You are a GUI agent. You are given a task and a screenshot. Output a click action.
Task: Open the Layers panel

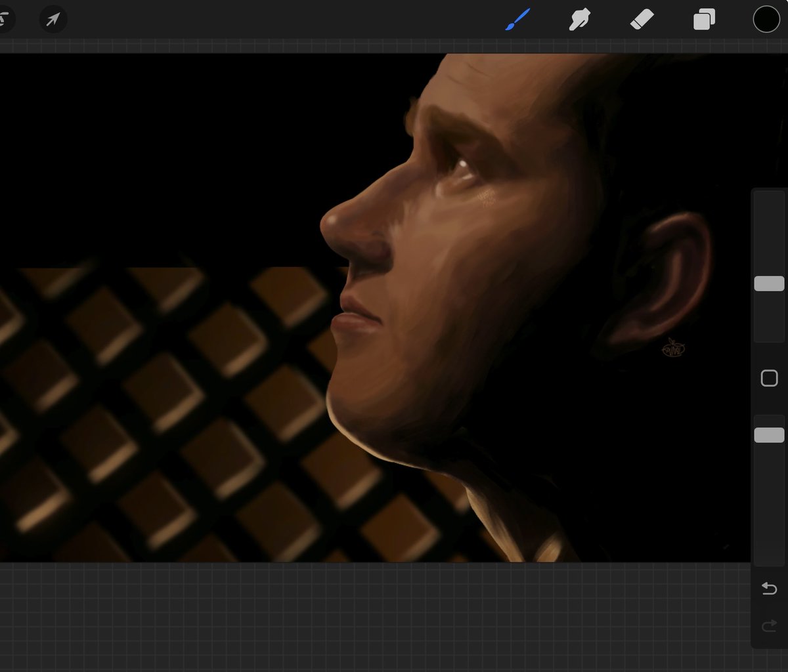(x=704, y=20)
